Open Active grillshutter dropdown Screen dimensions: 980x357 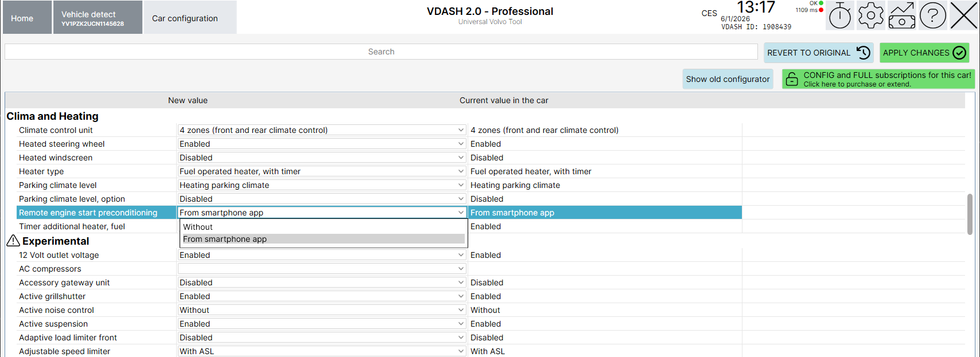(321, 296)
